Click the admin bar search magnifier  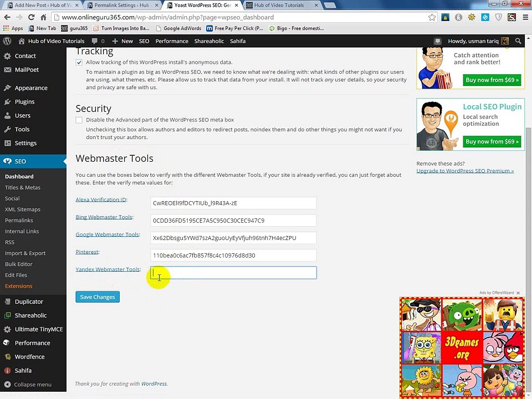click(x=518, y=41)
